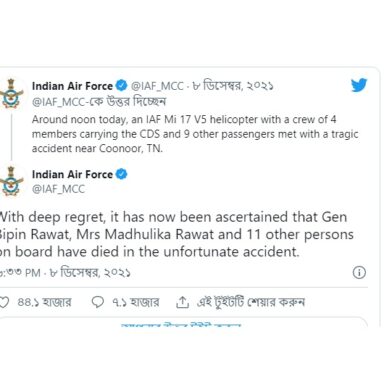Open Indian Air Force name in main tweet
Image resolution: width=384 pixels, height=384 pixels.
[72, 174]
